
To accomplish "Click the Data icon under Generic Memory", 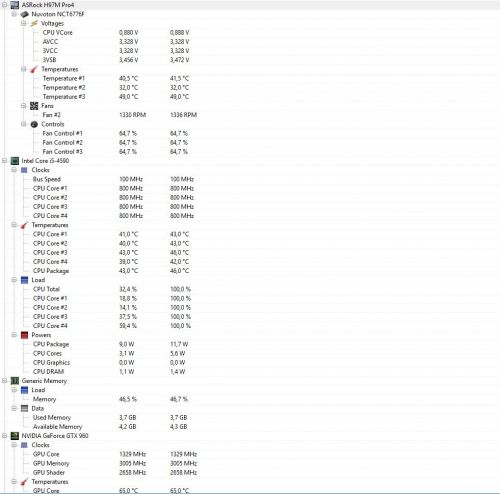I will (24, 408).
